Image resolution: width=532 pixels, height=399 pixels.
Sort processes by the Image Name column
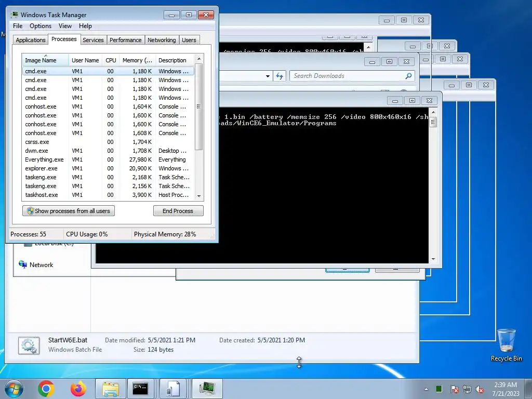45,60
